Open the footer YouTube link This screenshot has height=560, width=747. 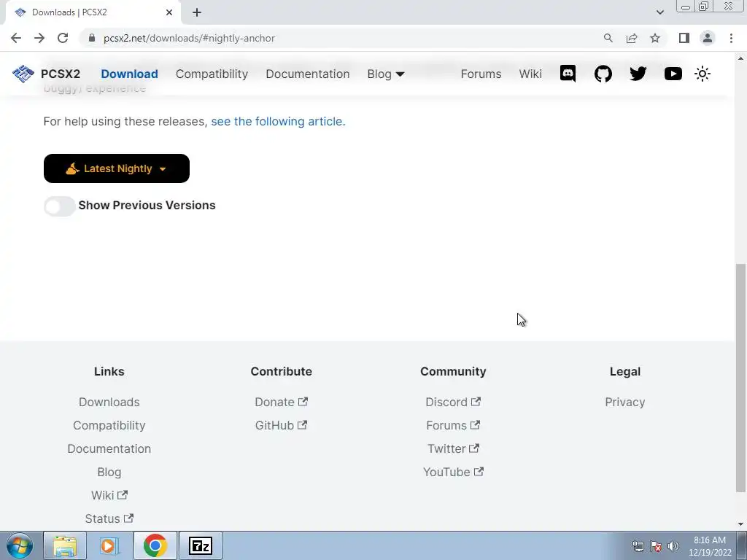[x=453, y=472]
